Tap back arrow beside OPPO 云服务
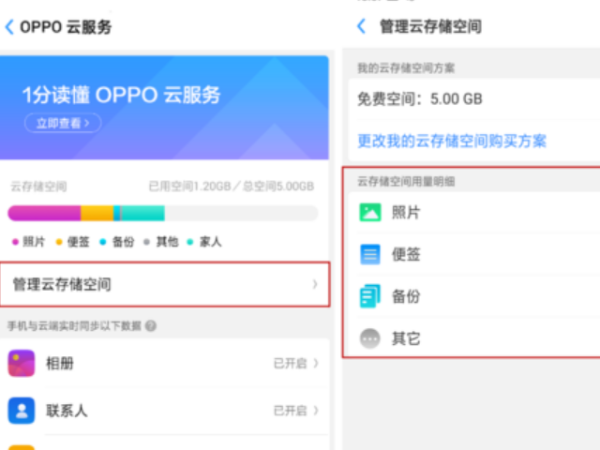 click(x=10, y=28)
